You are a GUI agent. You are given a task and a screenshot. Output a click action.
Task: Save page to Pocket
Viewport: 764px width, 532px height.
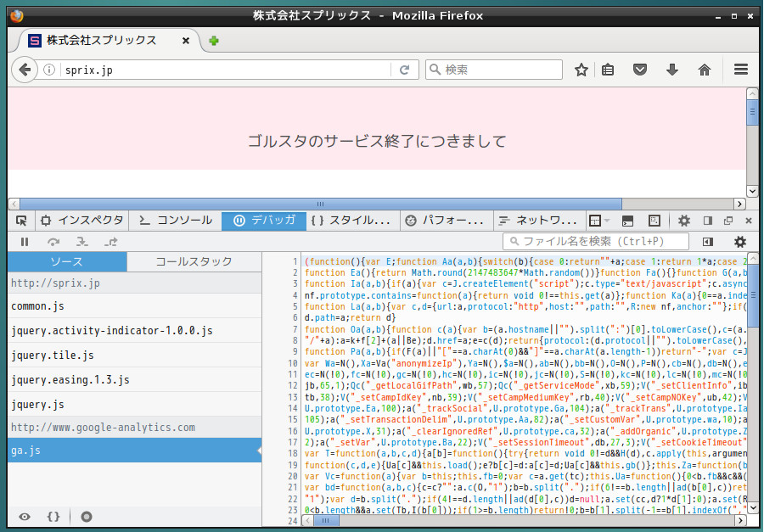[x=640, y=70]
